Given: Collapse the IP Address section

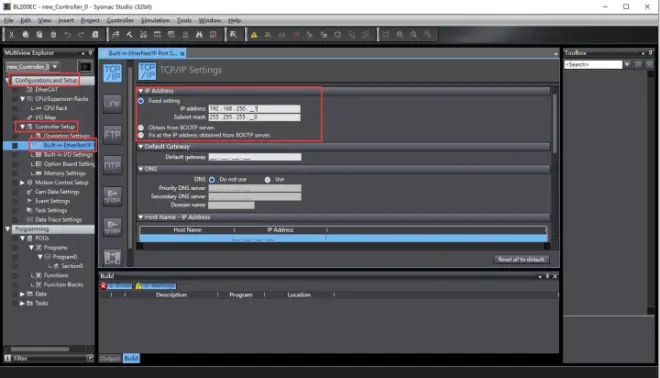Looking at the screenshot, I should (141, 91).
